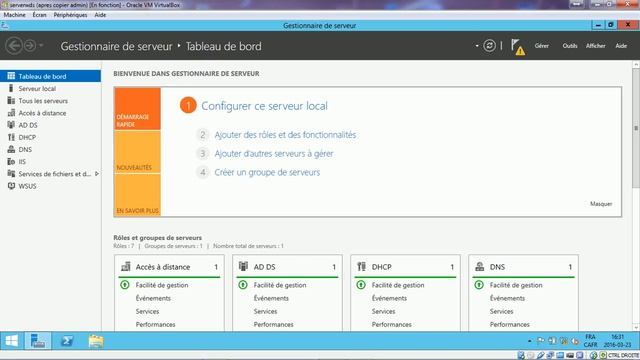Viewport: 640px width, 360px height.
Task: Show hidden tray icons arrow
Action: click(x=529, y=341)
